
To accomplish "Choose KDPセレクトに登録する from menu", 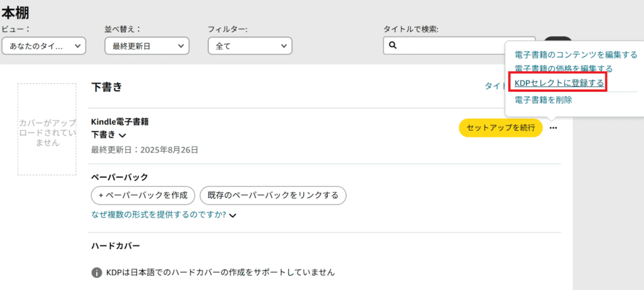I will (559, 83).
